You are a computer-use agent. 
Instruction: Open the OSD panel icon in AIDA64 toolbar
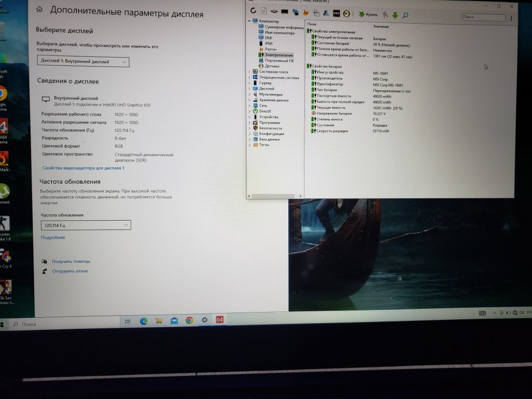click(x=336, y=13)
